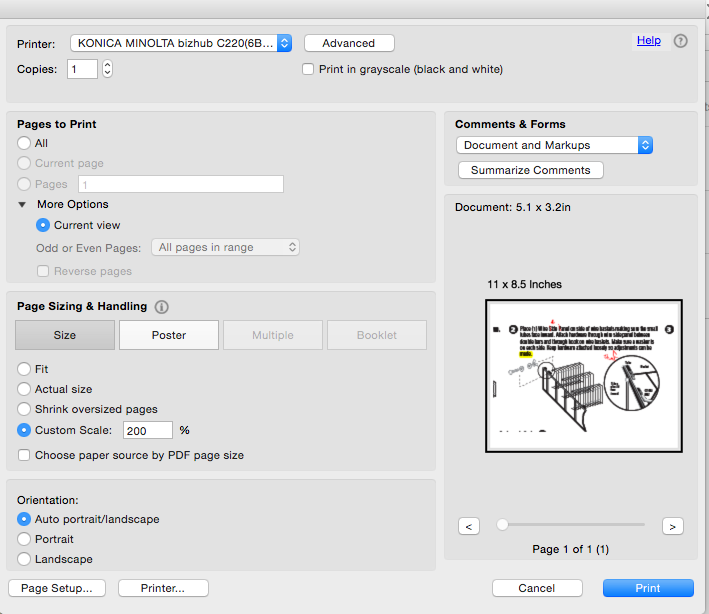Switch to the Multiple tab
Screen dimensions: 709x614
(x=273, y=335)
